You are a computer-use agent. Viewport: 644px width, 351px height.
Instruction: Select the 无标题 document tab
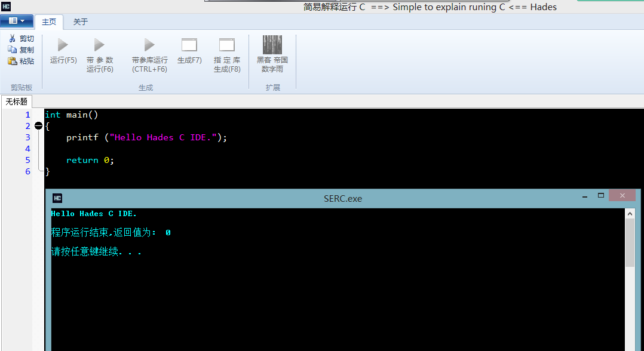(17, 101)
